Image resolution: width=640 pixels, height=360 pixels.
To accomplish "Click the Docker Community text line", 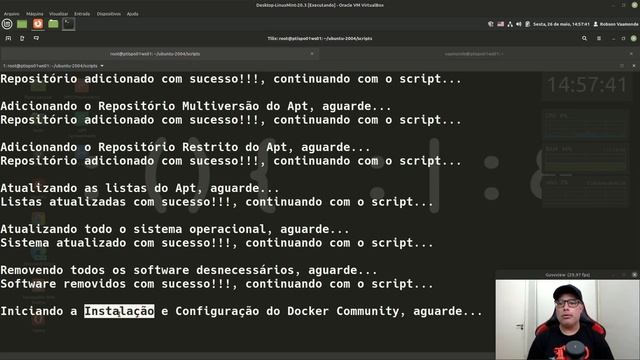I will [241, 311].
